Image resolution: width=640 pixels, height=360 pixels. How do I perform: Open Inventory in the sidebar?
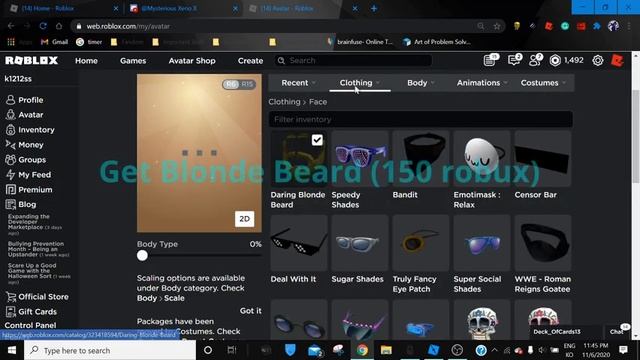(30, 130)
